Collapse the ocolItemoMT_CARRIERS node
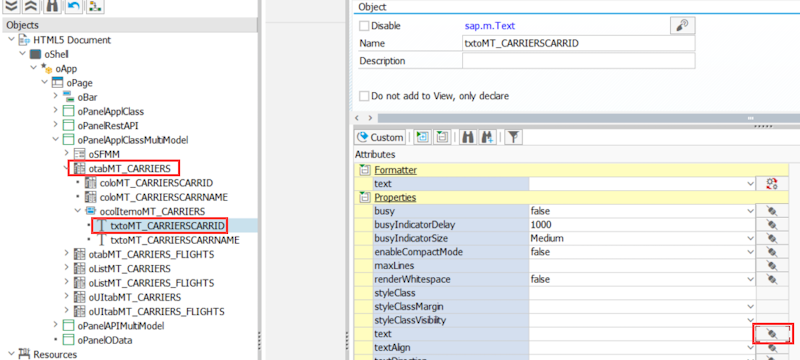 pyautogui.click(x=77, y=211)
